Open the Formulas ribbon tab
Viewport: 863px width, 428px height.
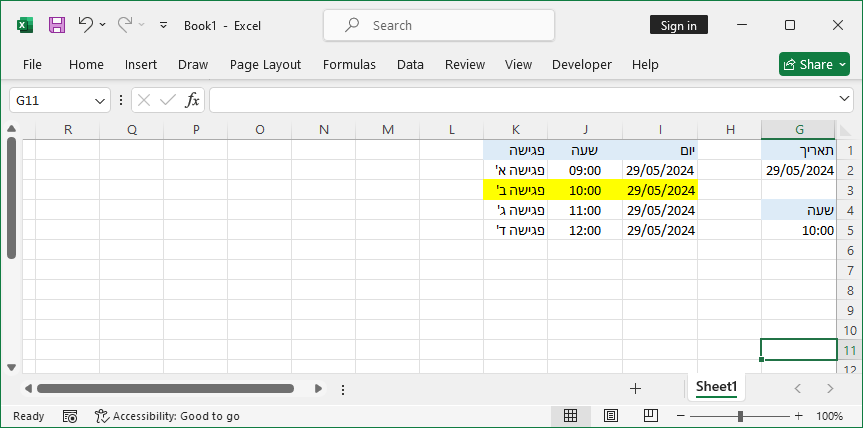coord(349,64)
